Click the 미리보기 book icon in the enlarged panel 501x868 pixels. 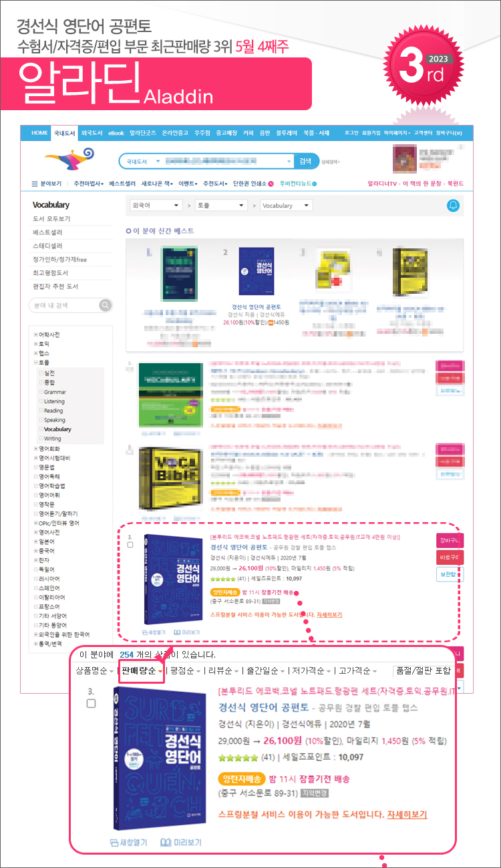point(181,843)
